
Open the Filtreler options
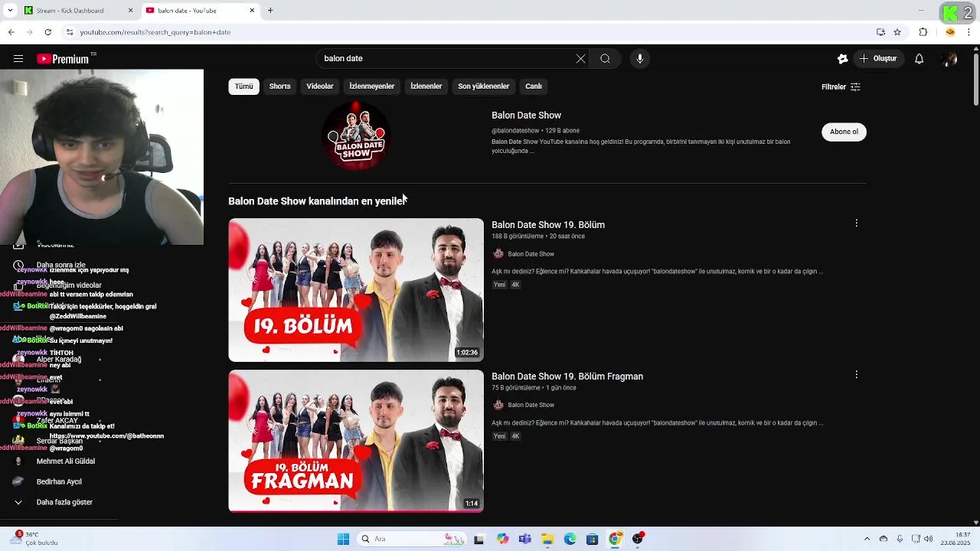pos(841,86)
